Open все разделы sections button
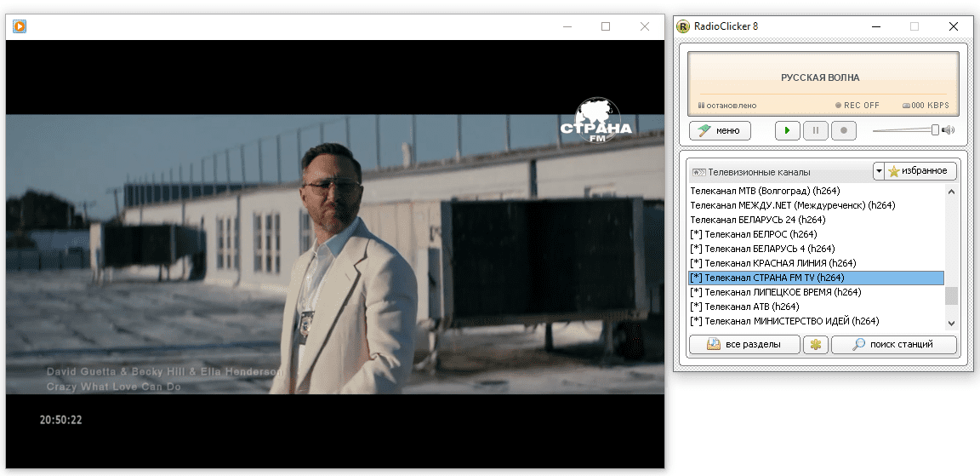Viewport: 980px width, 476px height. [x=744, y=345]
